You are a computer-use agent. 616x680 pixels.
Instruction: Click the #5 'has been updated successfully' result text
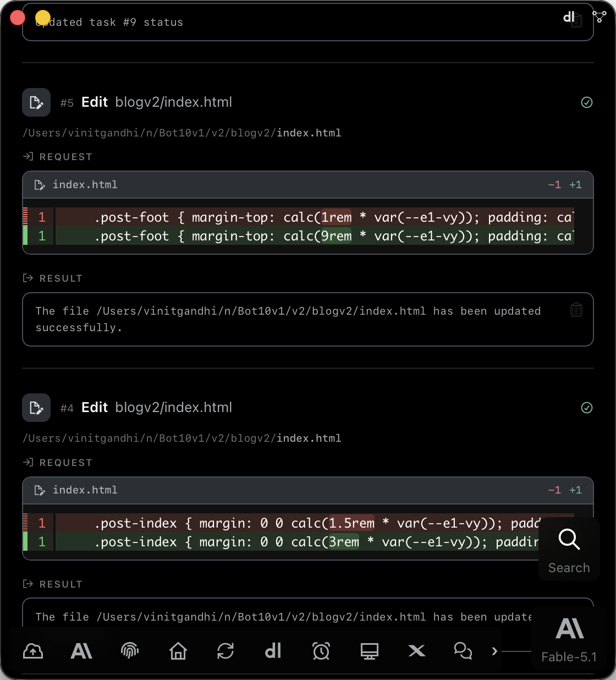(x=288, y=319)
